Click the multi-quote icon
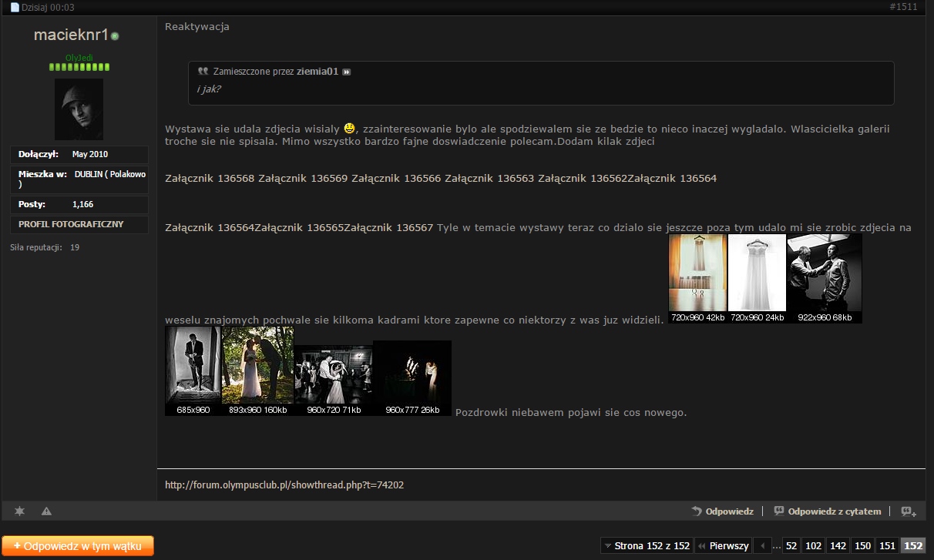This screenshot has width=934, height=560. (x=909, y=511)
